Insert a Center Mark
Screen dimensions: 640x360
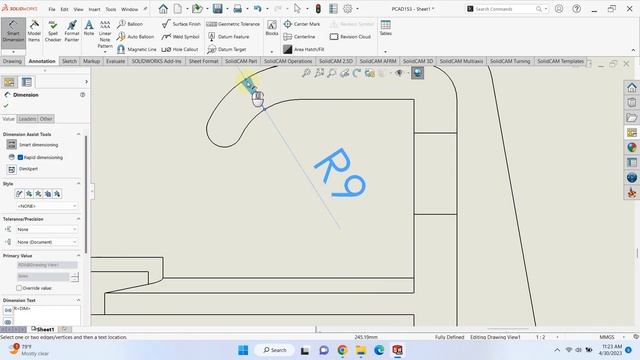click(302, 24)
